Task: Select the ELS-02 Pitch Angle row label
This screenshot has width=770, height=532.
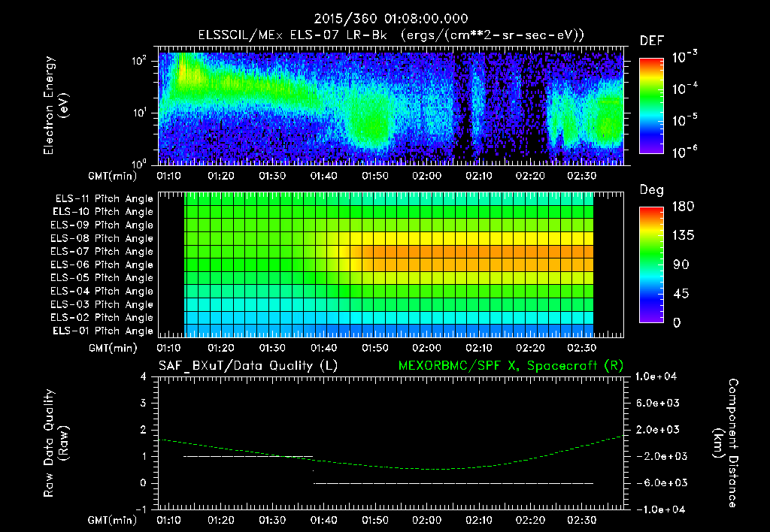Action: click(102, 318)
